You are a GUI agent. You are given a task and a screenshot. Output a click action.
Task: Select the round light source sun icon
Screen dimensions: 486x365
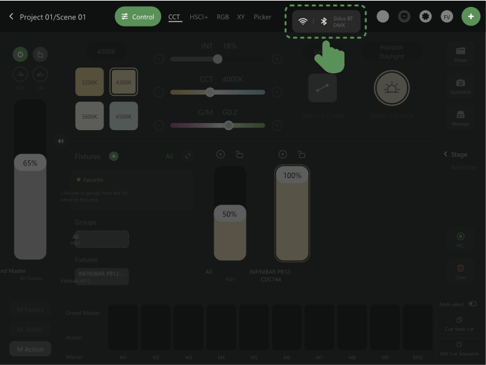point(392,88)
